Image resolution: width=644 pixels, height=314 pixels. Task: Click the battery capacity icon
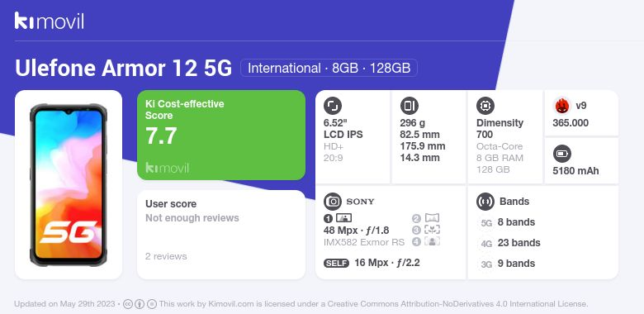[562, 155]
